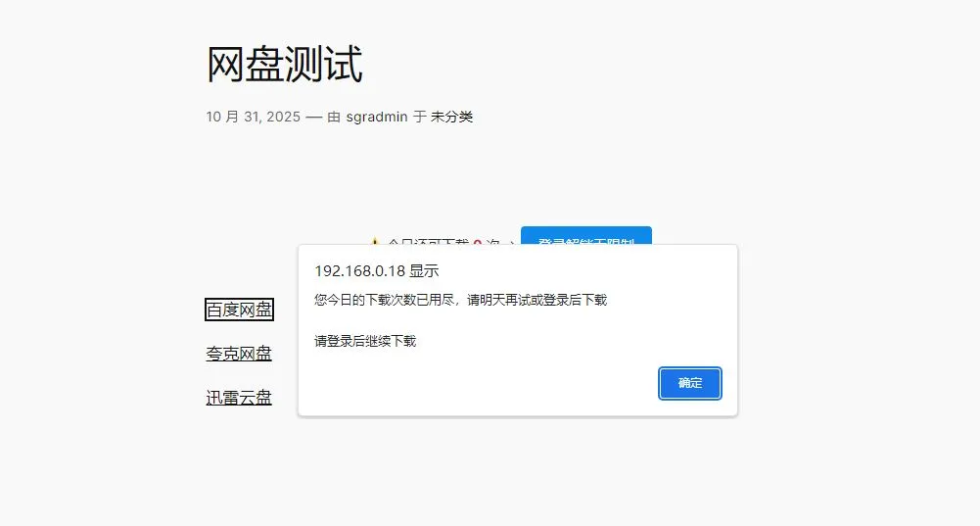980x526 pixels.
Task: Open the 迅雷云盘 download link
Action: click(239, 397)
